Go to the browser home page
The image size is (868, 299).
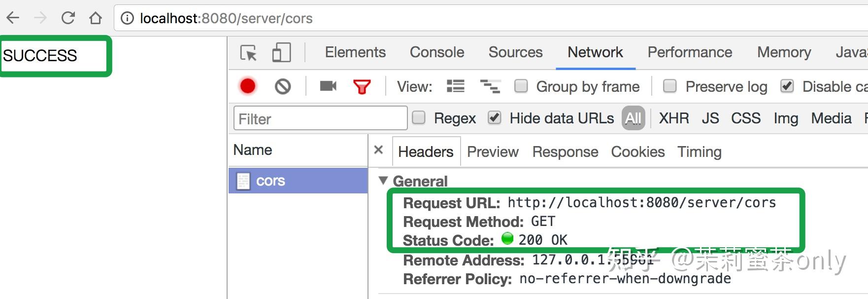coord(96,18)
